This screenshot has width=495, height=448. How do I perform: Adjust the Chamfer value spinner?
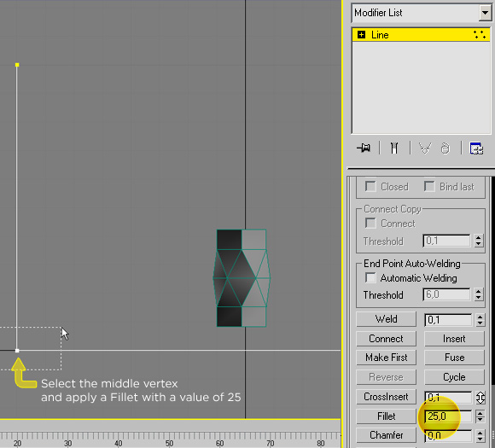point(480,436)
